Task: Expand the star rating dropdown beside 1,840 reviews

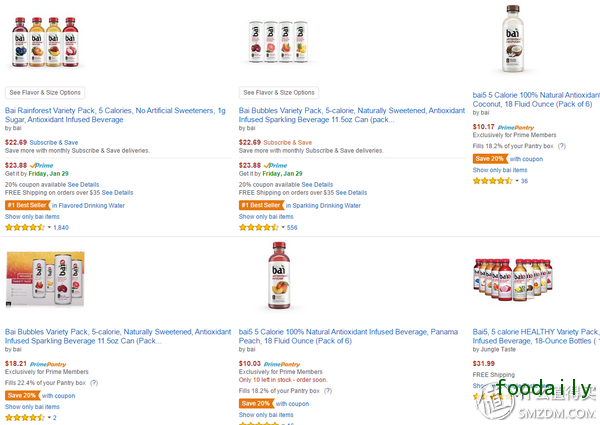Action: [48, 227]
